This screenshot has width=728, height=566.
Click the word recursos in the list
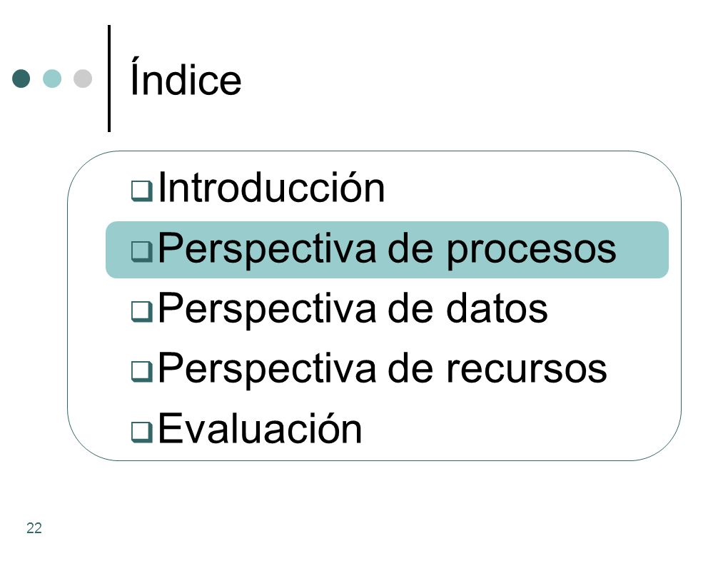coord(527,370)
